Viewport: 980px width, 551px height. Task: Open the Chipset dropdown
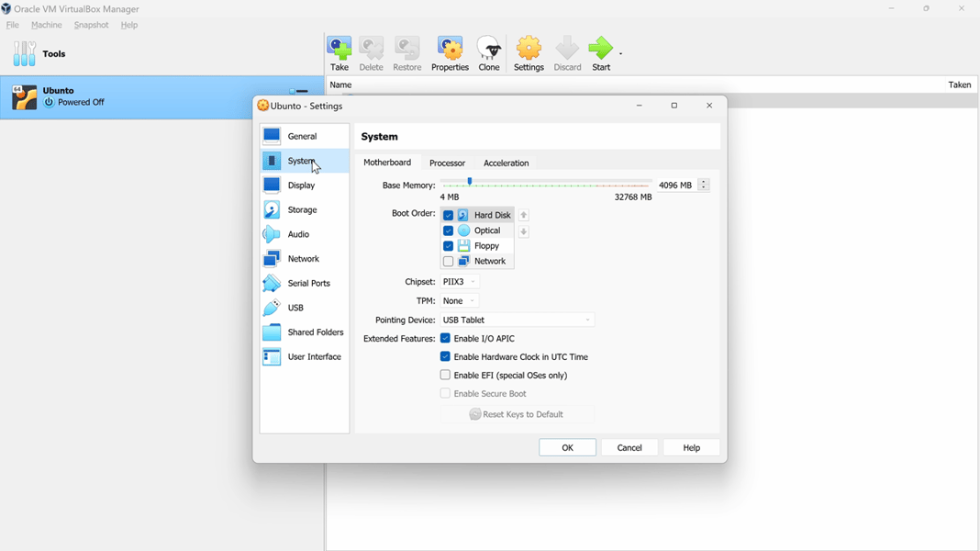459,281
